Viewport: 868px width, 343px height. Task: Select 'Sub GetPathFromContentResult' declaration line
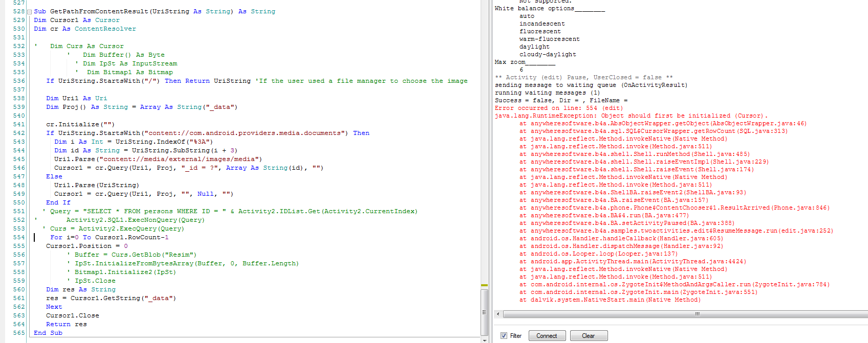click(x=155, y=11)
